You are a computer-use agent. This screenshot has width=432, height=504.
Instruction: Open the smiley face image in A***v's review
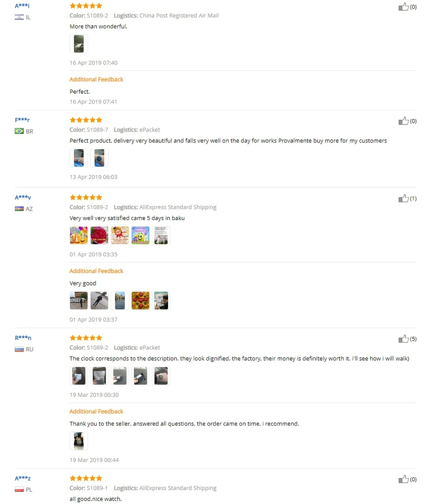(140, 235)
